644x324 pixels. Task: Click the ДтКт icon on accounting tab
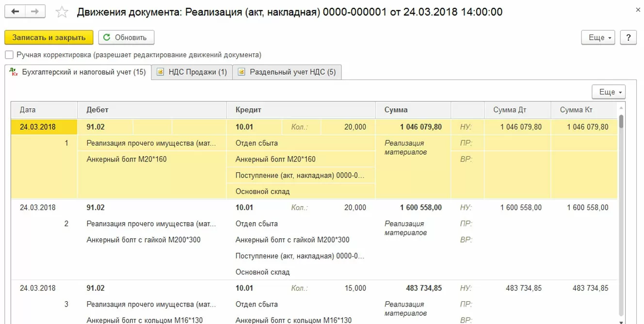(x=14, y=72)
